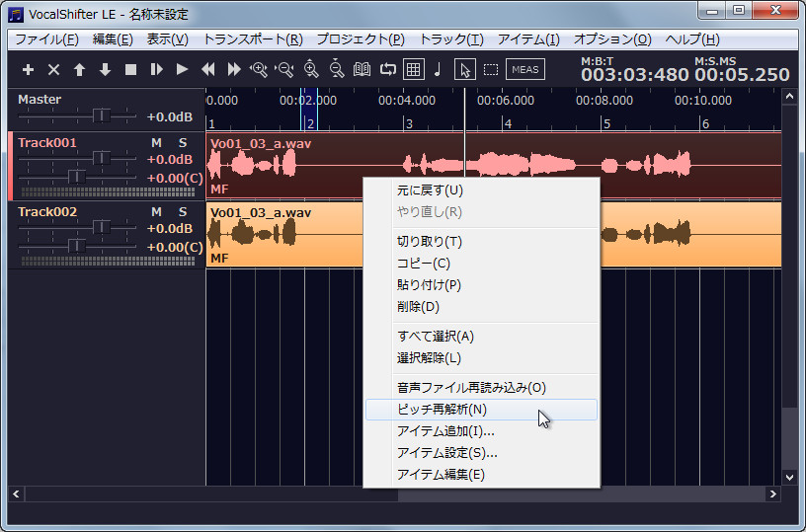The image size is (806, 532).
Task: Choose アイテム設定(S)... from context menu
Action: [x=482, y=453]
